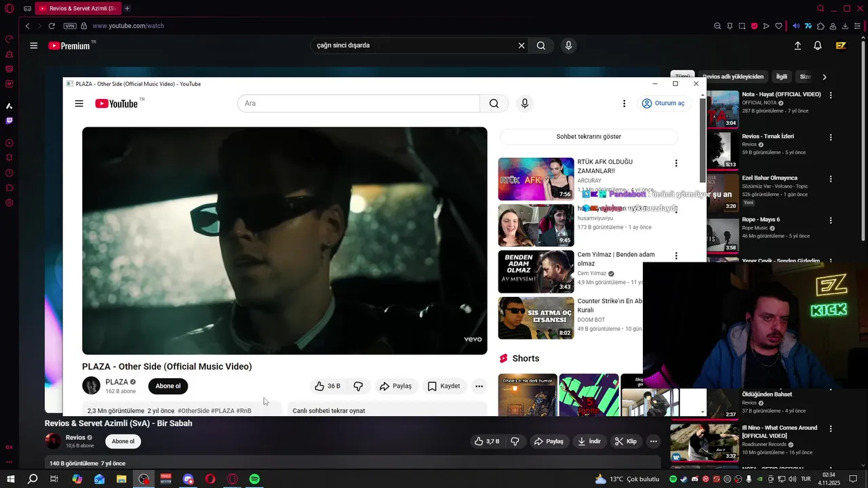This screenshot has height=488, width=868.
Task: Open File Explorer from taskbar
Action: (x=121, y=479)
